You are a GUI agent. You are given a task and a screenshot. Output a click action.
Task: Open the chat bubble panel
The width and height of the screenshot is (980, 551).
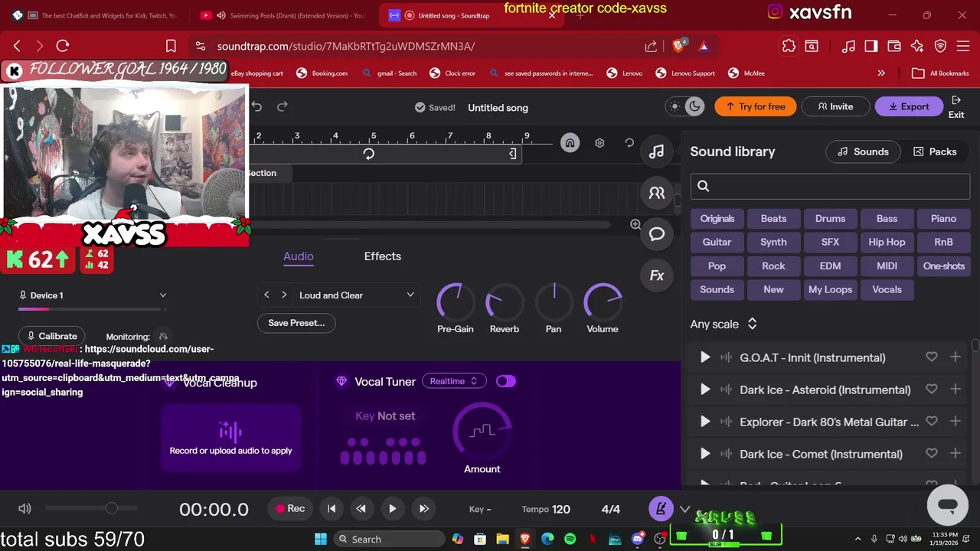pos(657,234)
